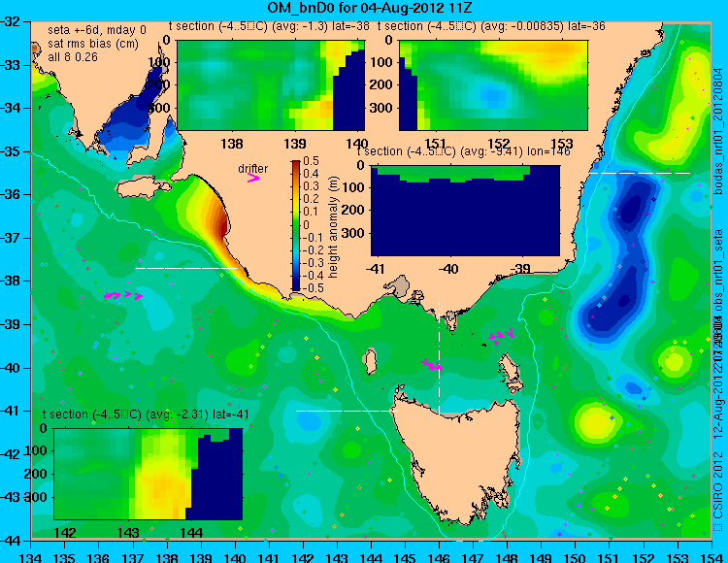Click the vertical dashed section line at lon 146

tap(439, 358)
